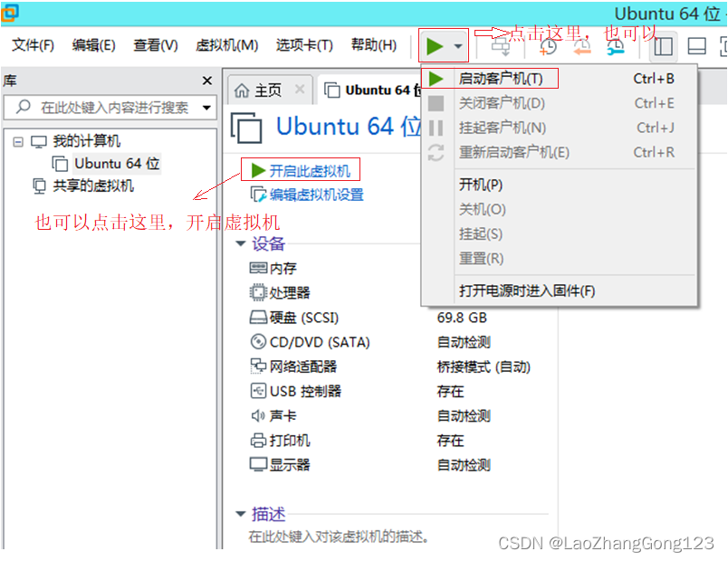Click the library search input field
Image resolution: width=728 pixels, height=561 pixels.
(100, 108)
